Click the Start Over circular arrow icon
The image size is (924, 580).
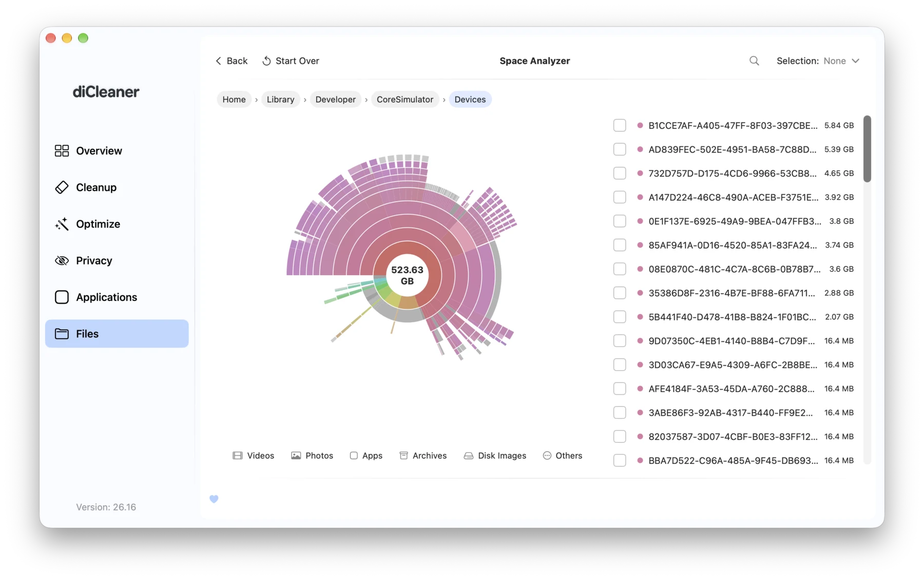(266, 61)
